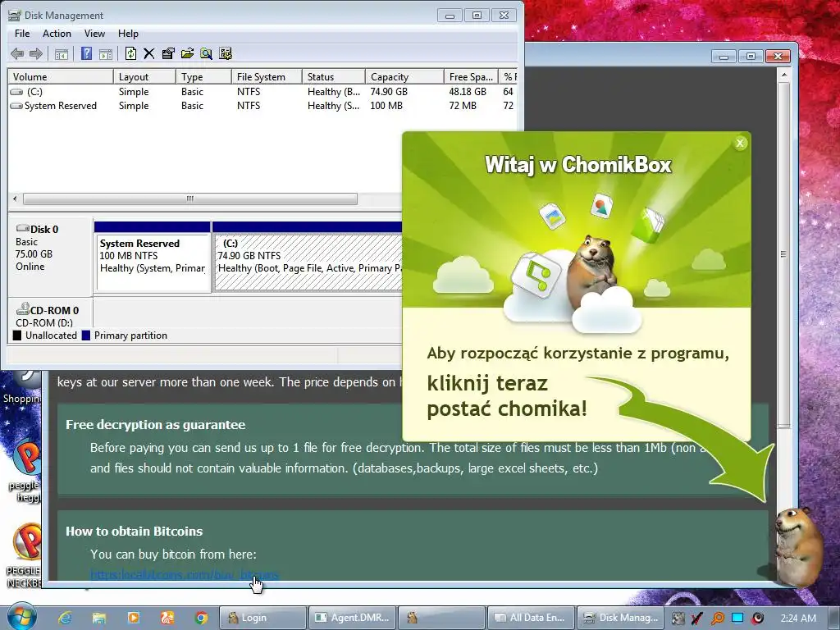Viewport: 840px width, 630px height.
Task: Launch UC Browser from taskbar
Action: click(x=167, y=618)
